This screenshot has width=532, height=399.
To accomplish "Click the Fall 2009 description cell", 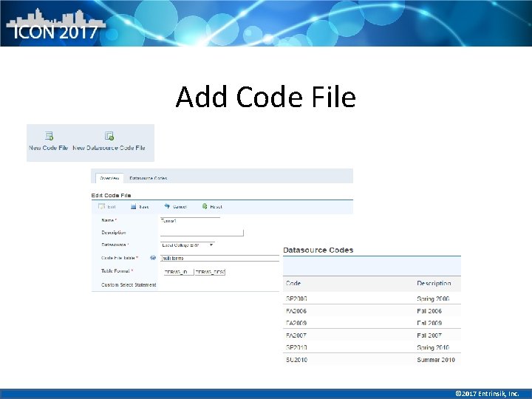I will pyautogui.click(x=429, y=323).
